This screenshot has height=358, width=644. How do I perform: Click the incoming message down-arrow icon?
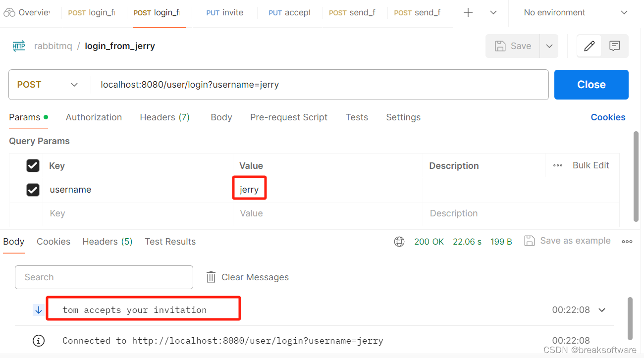point(39,310)
